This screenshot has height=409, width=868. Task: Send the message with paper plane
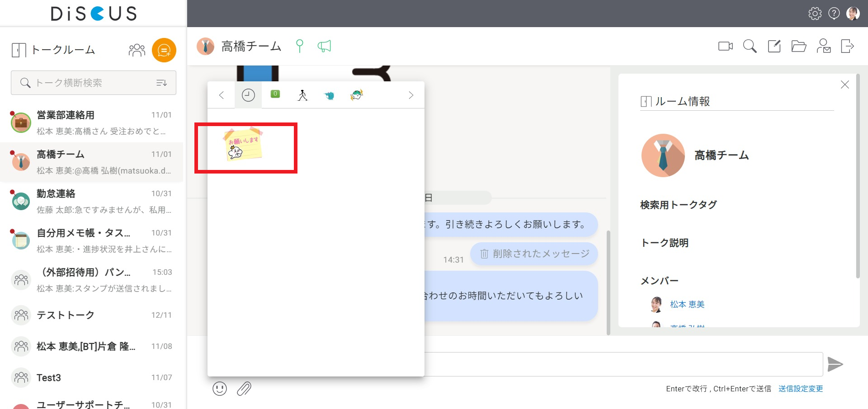(x=835, y=364)
